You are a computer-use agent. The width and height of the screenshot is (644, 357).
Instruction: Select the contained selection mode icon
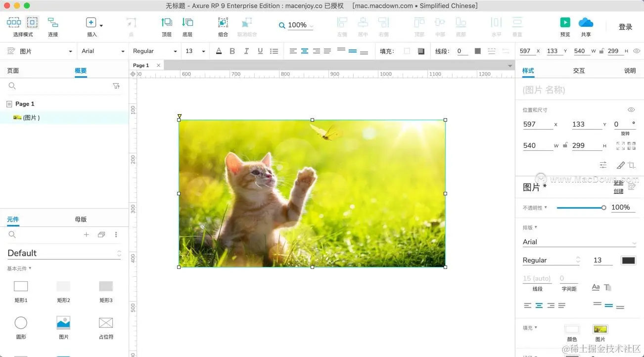[32, 22]
